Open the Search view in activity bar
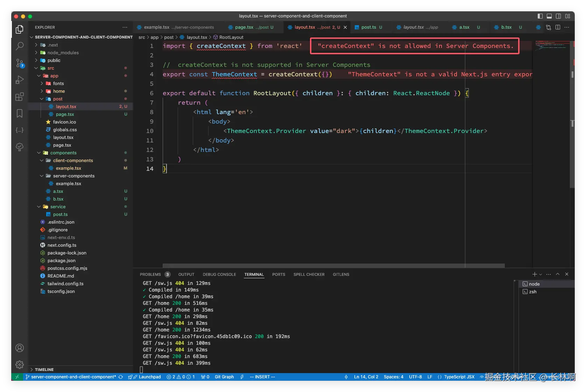 20,46
